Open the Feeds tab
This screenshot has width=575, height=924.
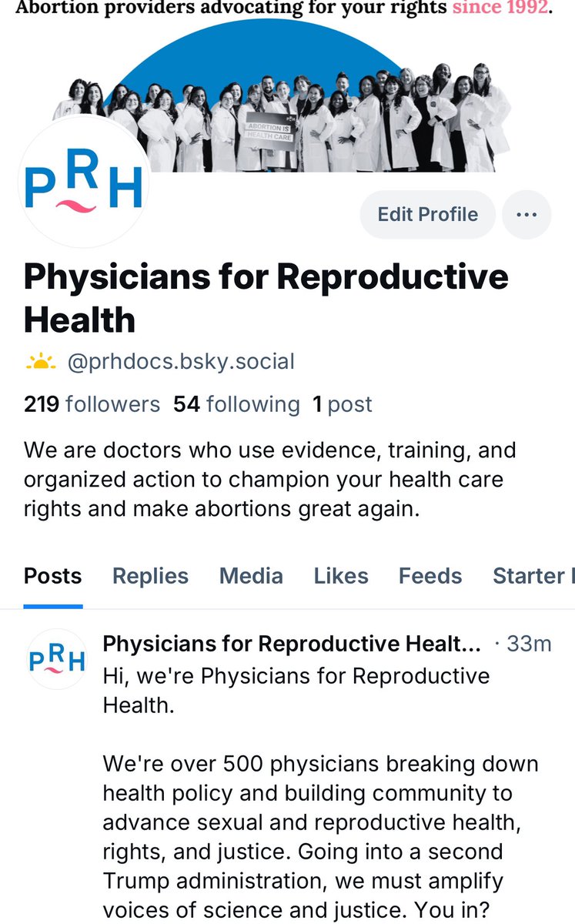click(430, 576)
